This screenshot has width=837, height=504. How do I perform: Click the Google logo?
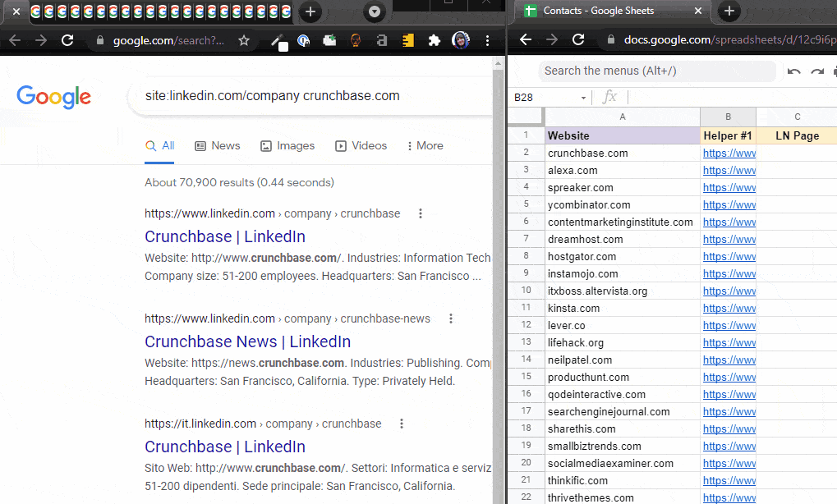click(54, 97)
